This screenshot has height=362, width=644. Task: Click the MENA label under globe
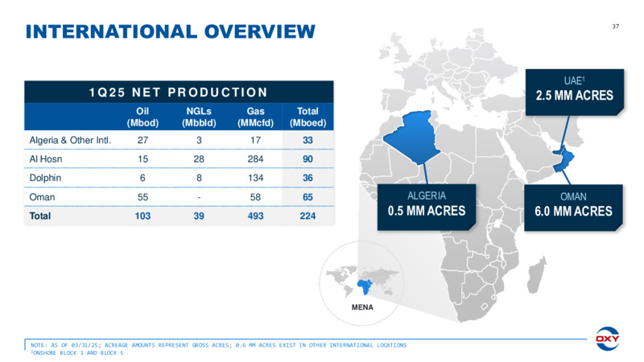362,307
